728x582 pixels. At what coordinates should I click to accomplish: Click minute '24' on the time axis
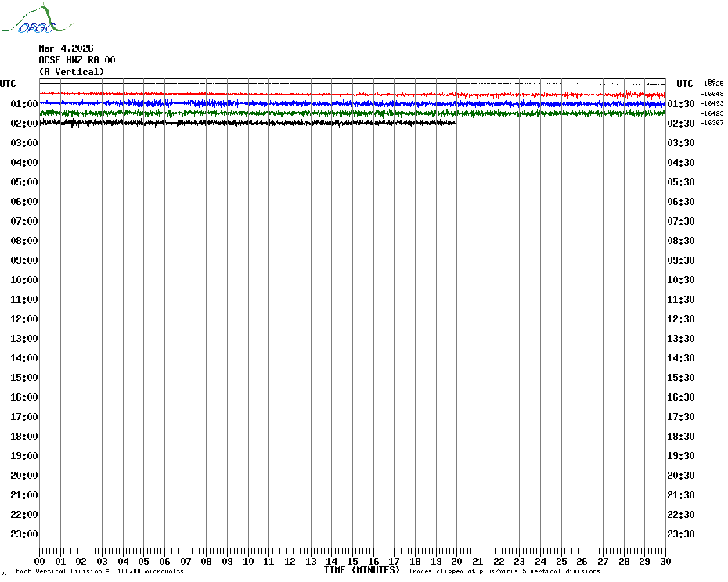[540, 561]
